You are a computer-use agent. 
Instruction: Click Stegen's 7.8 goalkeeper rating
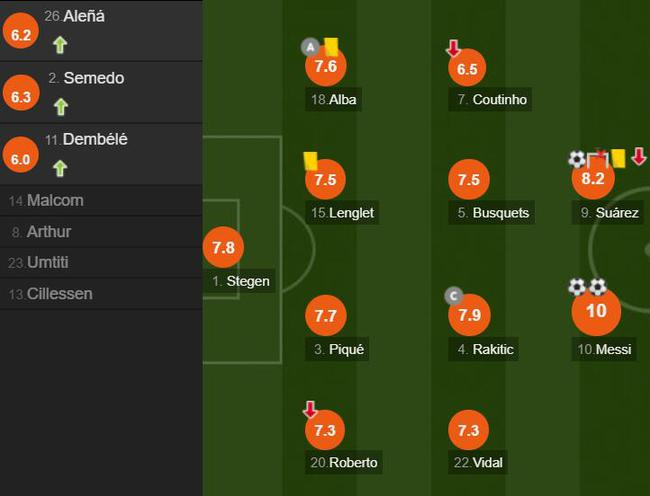pyautogui.click(x=223, y=247)
